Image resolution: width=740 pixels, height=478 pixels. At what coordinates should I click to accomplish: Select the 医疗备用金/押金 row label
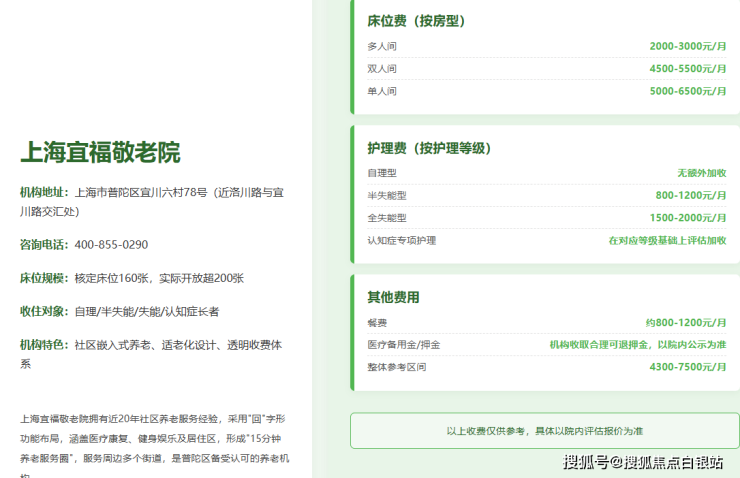click(x=404, y=345)
